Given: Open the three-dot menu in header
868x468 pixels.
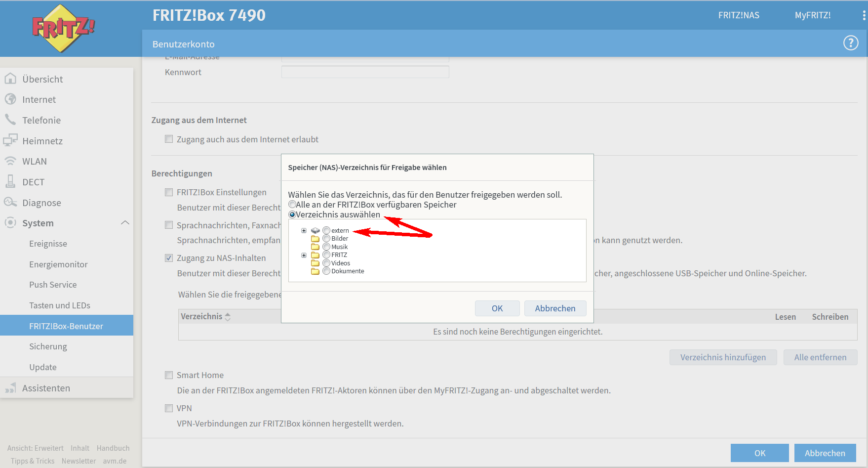Looking at the screenshot, I should (x=864, y=15).
